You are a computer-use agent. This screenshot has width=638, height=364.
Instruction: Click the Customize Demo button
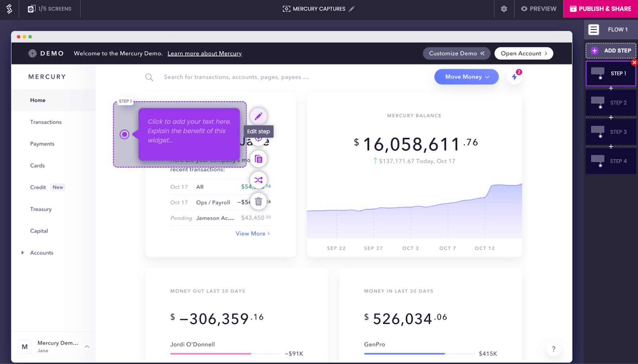457,53
